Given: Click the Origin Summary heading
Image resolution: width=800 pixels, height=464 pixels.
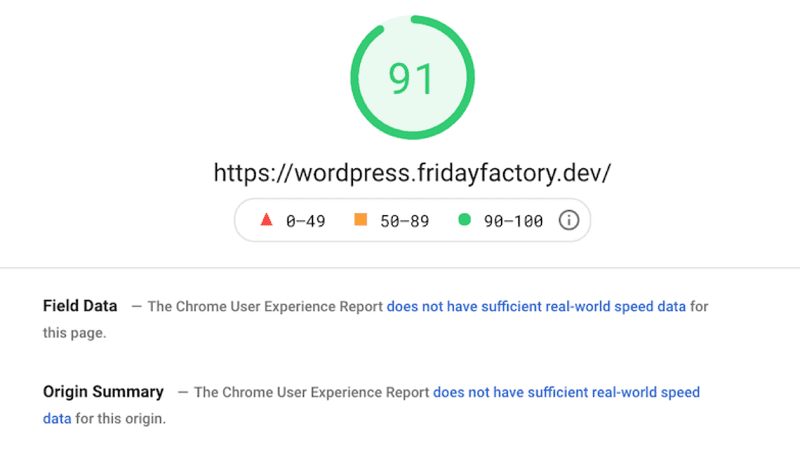Looking at the screenshot, I should pyautogui.click(x=103, y=392).
